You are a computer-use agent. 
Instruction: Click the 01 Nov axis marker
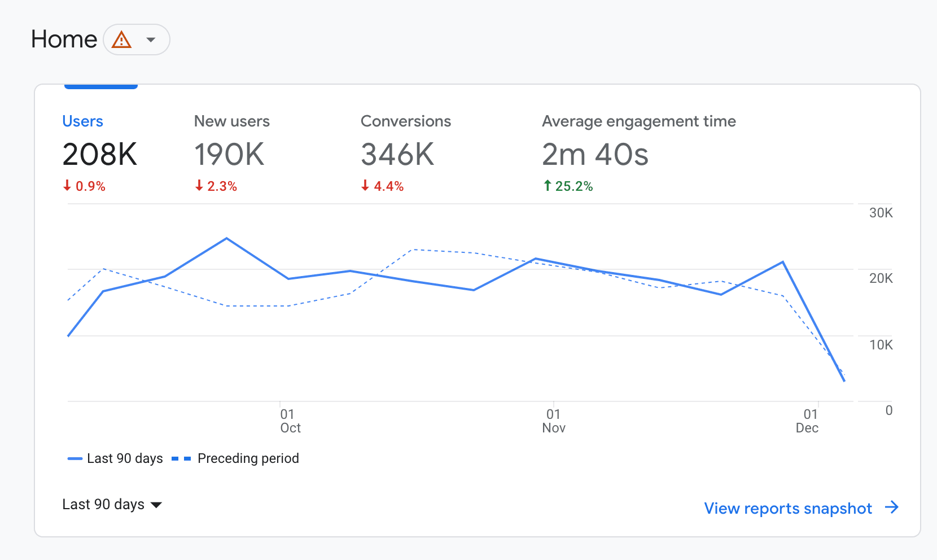[x=554, y=421]
